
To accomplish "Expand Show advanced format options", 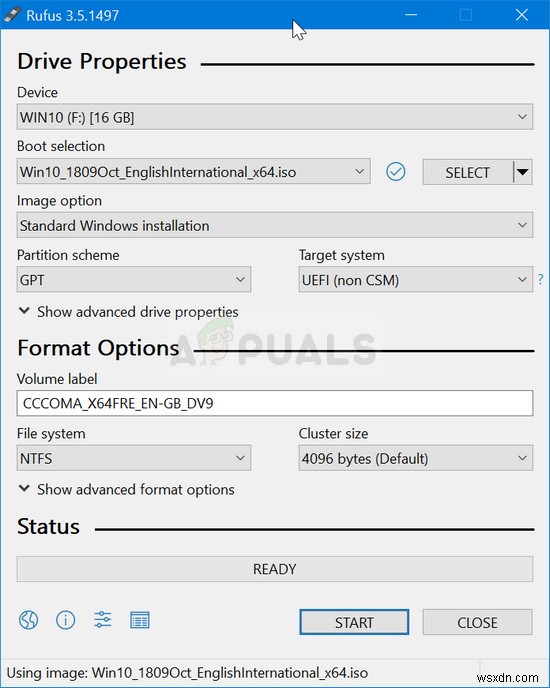I will click(126, 490).
